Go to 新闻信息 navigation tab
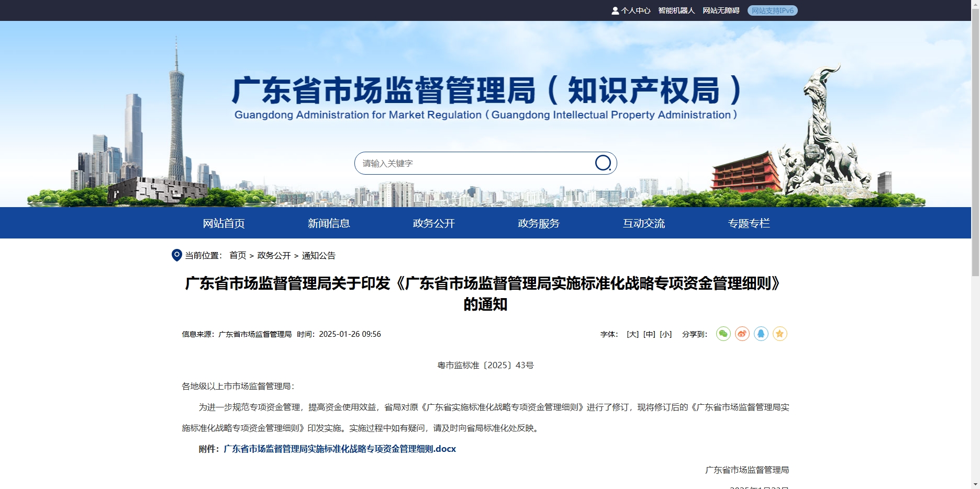The image size is (980, 489). pos(329,223)
